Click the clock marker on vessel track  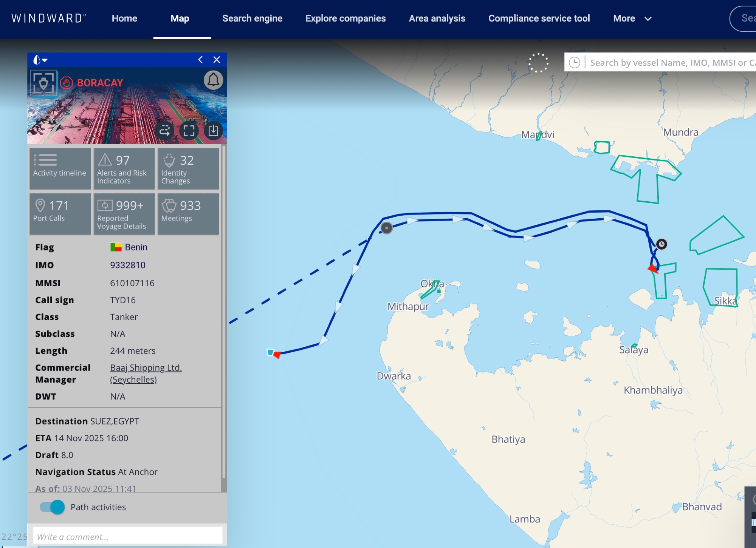[661, 244]
